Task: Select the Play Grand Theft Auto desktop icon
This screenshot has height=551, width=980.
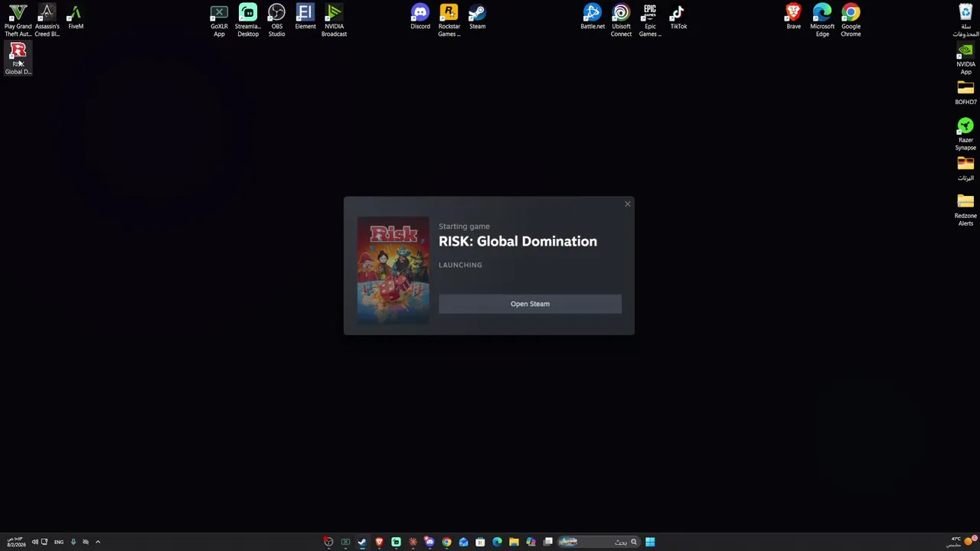Action: [18, 21]
